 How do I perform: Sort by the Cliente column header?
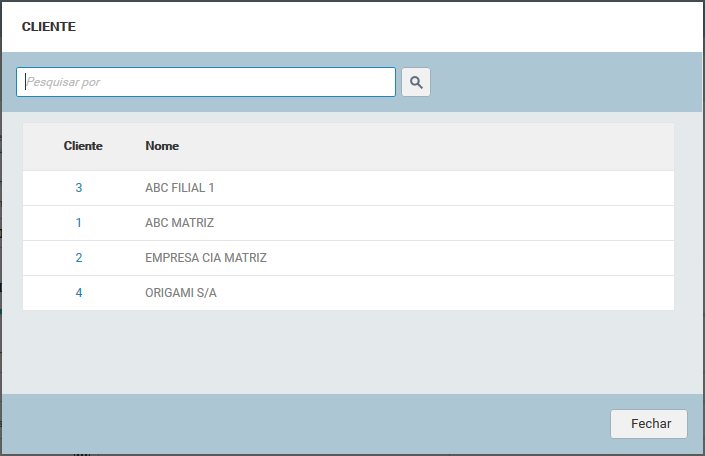[83, 146]
